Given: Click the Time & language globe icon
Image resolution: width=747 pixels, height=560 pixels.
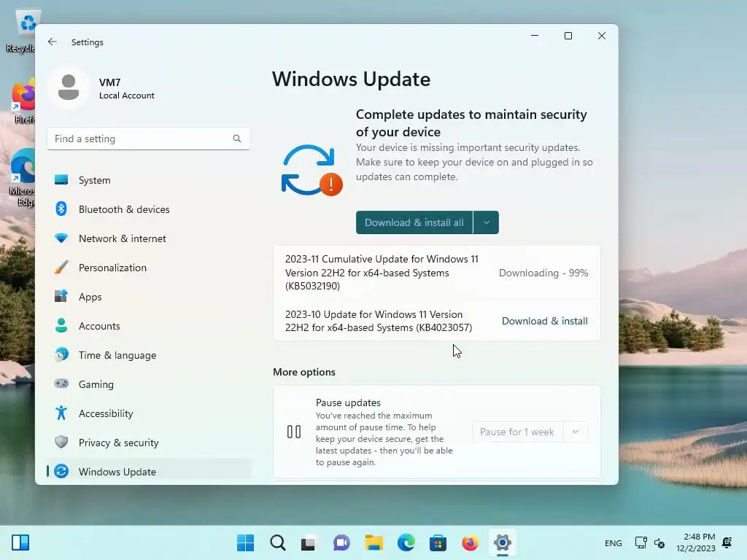Looking at the screenshot, I should pyautogui.click(x=61, y=355).
